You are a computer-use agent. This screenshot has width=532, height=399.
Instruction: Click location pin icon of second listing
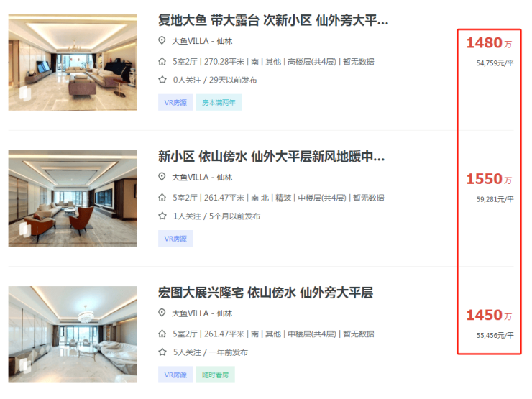162,177
